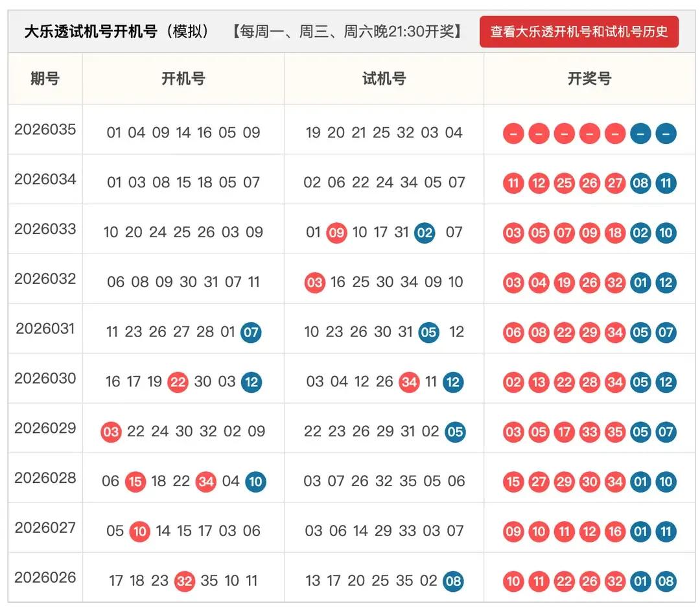This screenshot has width=700, height=608.
Task: Click blue ball 05 in 2026029 试机号
Action: [455, 432]
